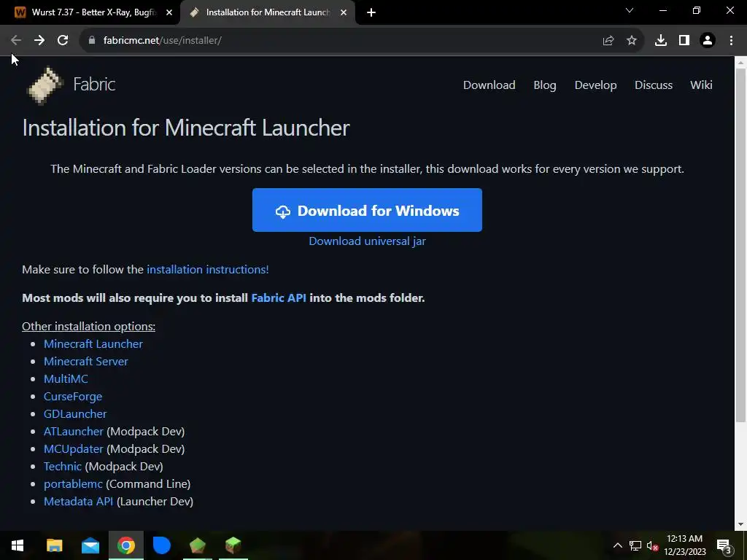Open Mail app from taskbar
This screenshot has width=747, height=560.
(x=90, y=545)
